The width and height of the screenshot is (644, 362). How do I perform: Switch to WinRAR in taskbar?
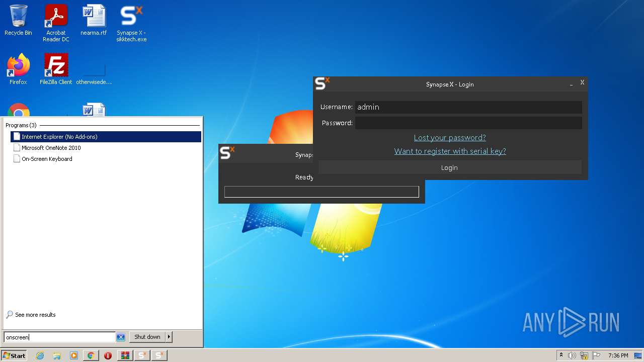[125, 355]
